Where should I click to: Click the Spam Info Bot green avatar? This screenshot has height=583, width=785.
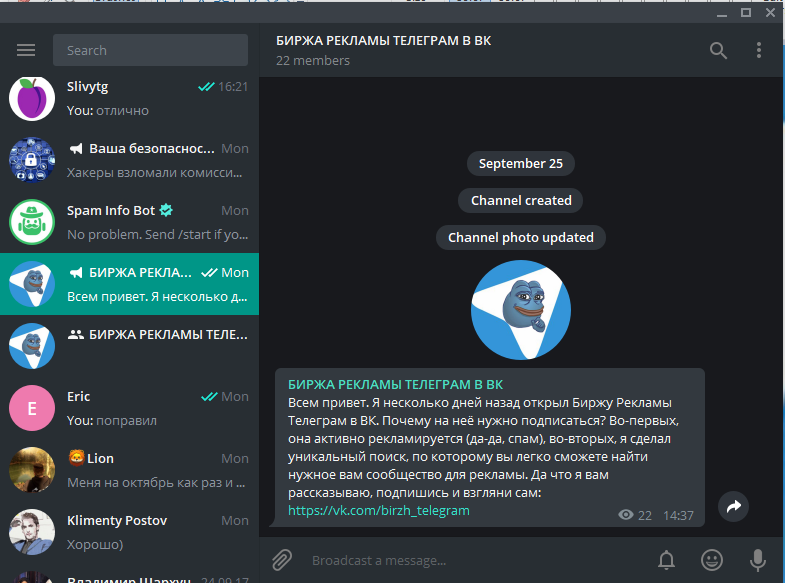pyautogui.click(x=32, y=222)
